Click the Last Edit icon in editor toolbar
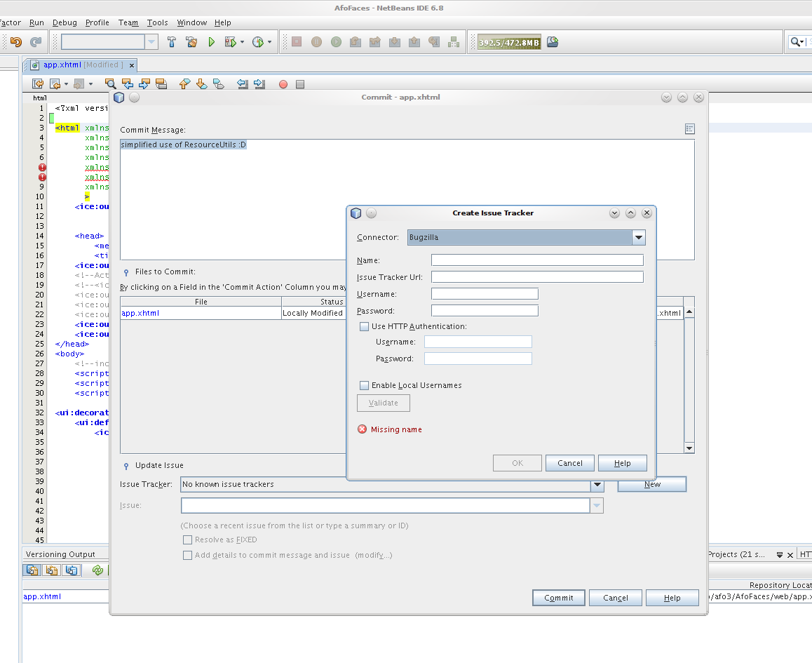Viewport: 812px width, 663px height. [38, 84]
